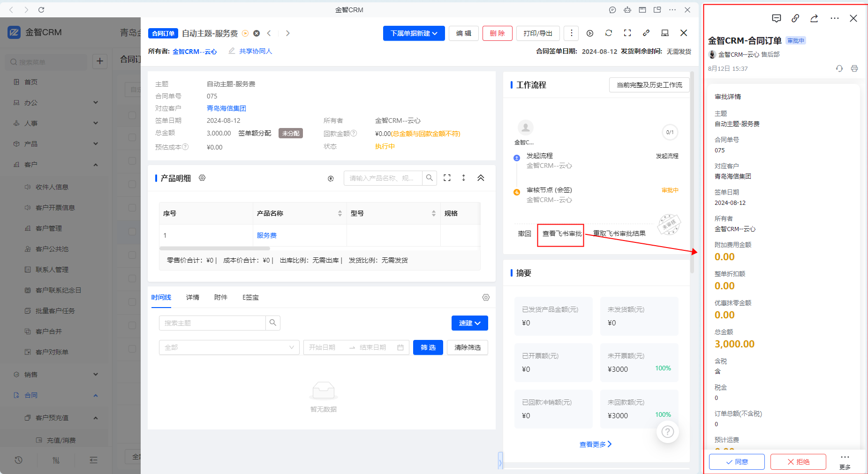
Task: Click the 同意 approve button
Action: click(x=736, y=462)
